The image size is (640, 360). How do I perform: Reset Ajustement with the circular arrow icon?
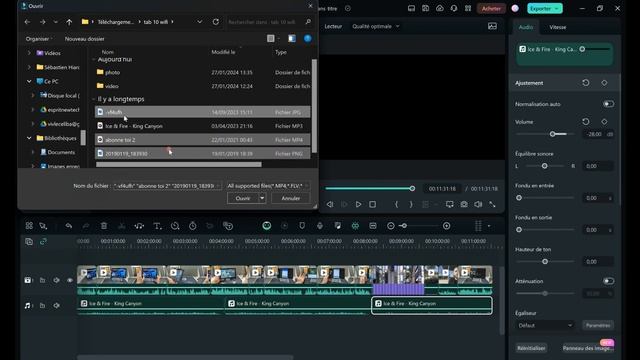point(586,83)
